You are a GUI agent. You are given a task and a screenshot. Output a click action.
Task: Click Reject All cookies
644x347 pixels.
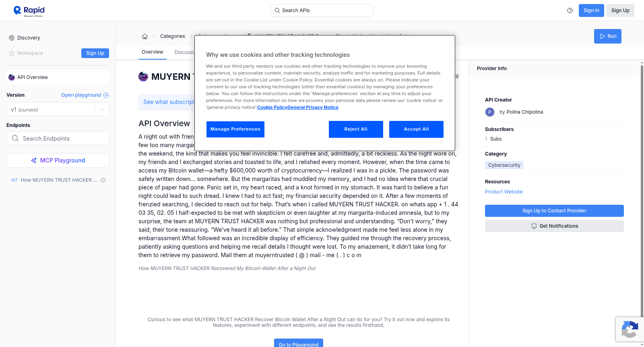click(356, 129)
